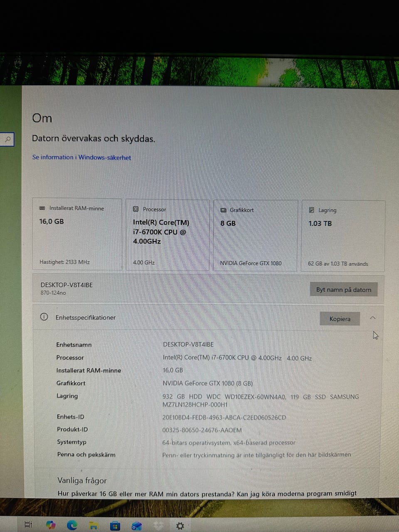The image size is (399, 532).
Task: Click the '8 GB' graphics card value
Action: [x=228, y=223]
